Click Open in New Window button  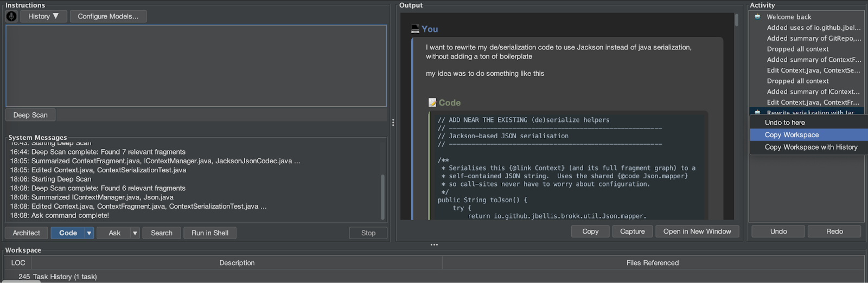697,231
